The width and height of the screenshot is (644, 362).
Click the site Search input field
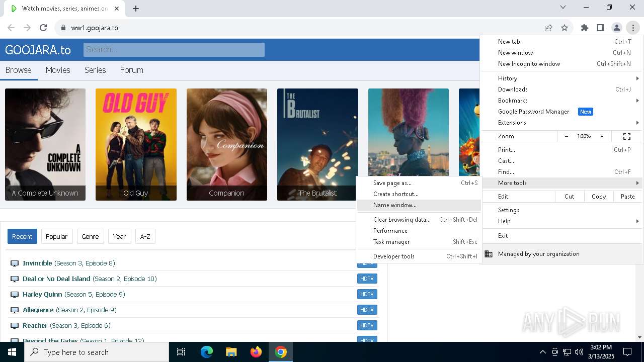pos(174,49)
